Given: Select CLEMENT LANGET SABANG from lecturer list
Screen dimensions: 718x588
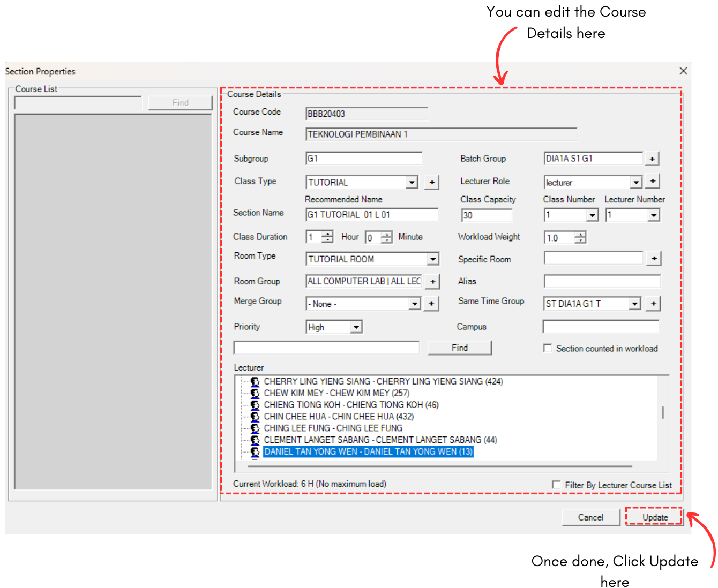Looking at the screenshot, I should [x=380, y=440].
